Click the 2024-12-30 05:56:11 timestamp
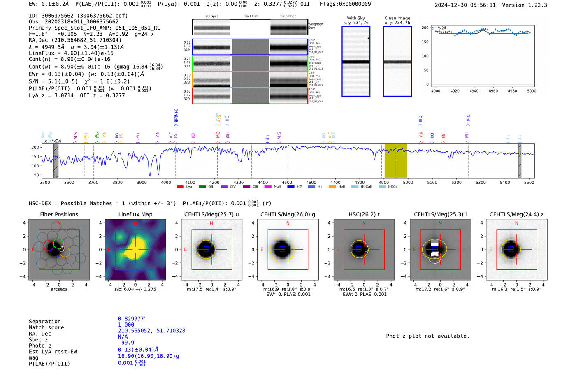This screenshot has width=576, height=392. [465, 5]
